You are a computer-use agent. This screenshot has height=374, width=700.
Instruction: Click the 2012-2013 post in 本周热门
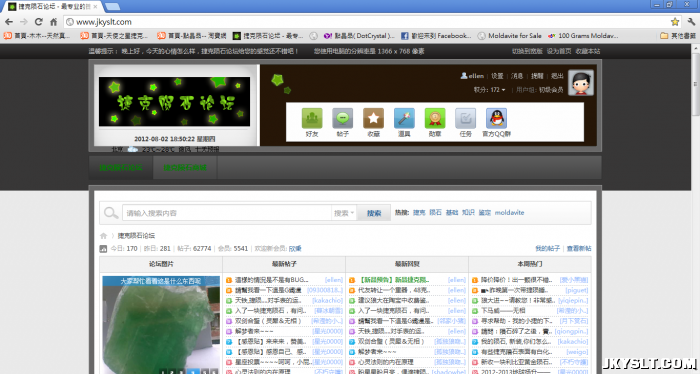[x=516, y=371]
